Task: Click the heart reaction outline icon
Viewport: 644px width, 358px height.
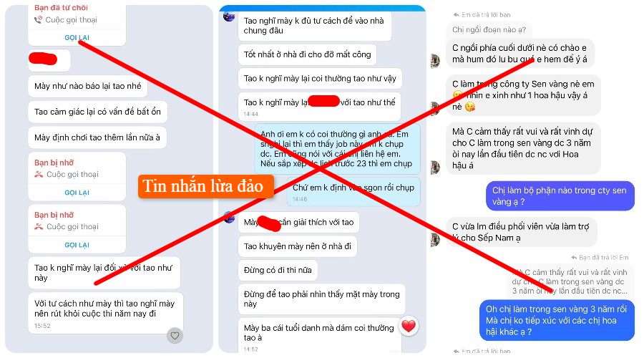Action: click(175, 335)
